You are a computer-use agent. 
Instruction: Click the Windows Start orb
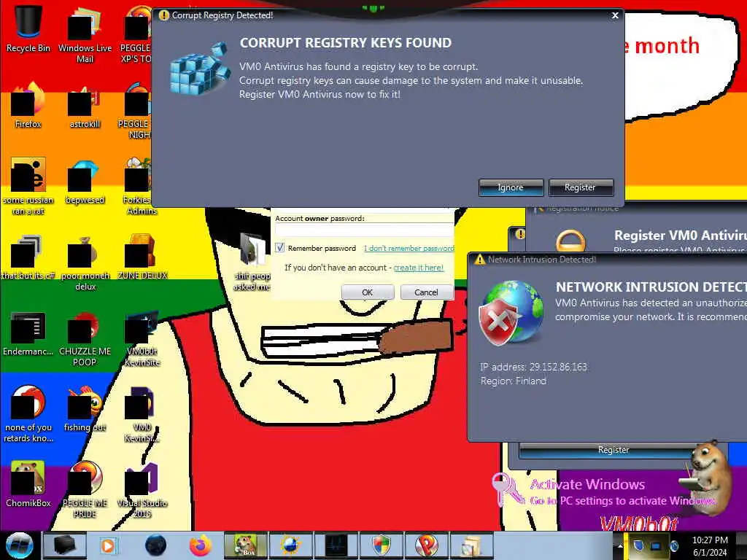pyautogui.click(x=19, y=545)
